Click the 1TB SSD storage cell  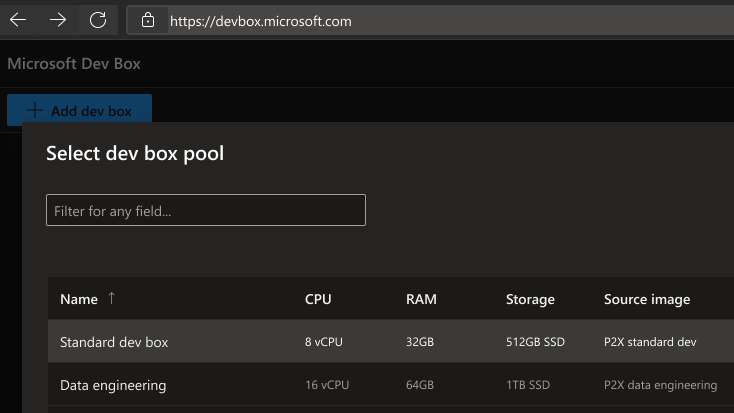(x=530, y=385)
